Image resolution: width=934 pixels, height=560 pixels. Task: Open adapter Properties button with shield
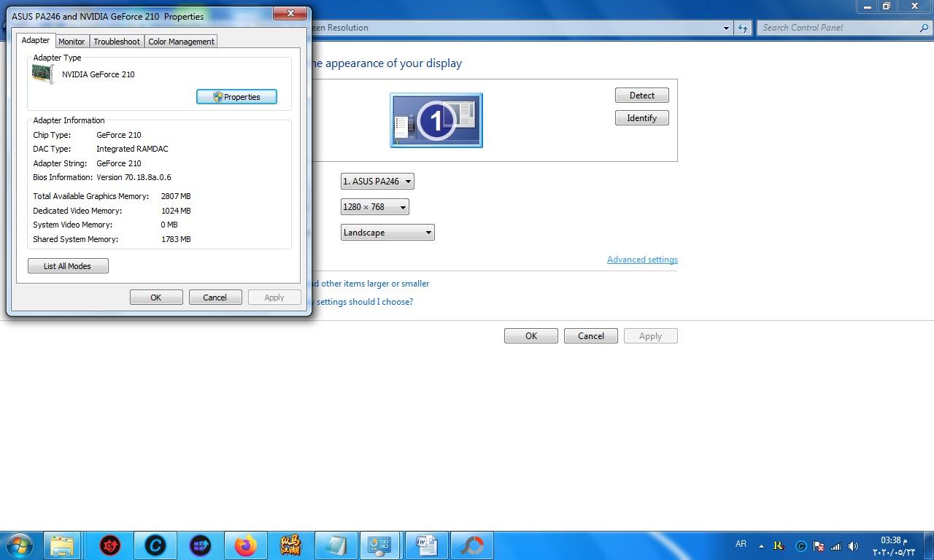[236, 97]
